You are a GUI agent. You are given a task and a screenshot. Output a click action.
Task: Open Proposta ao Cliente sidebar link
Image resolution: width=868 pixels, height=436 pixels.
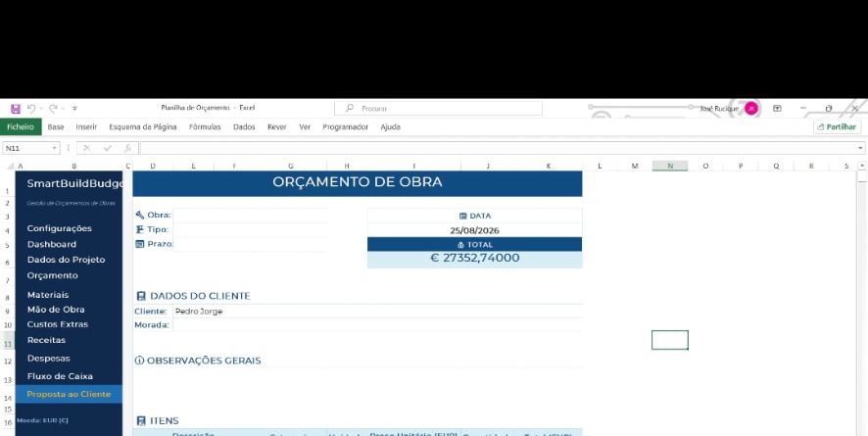click(69, 394)
